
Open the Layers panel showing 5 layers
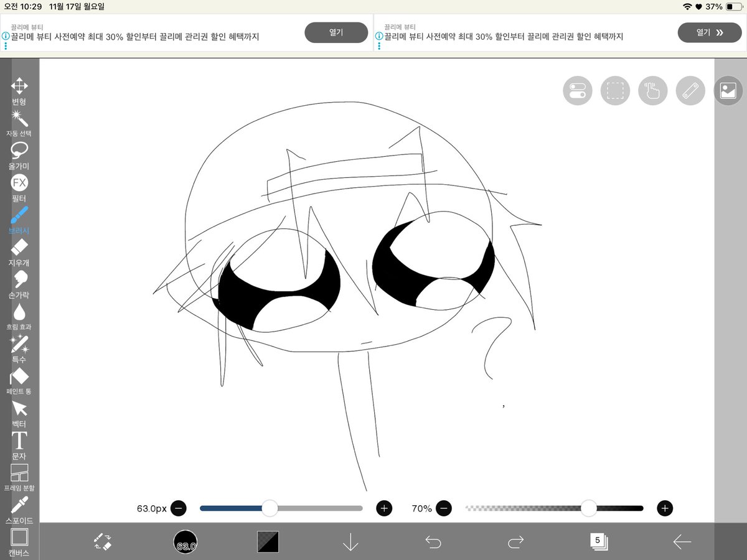(x=598, y=541)
